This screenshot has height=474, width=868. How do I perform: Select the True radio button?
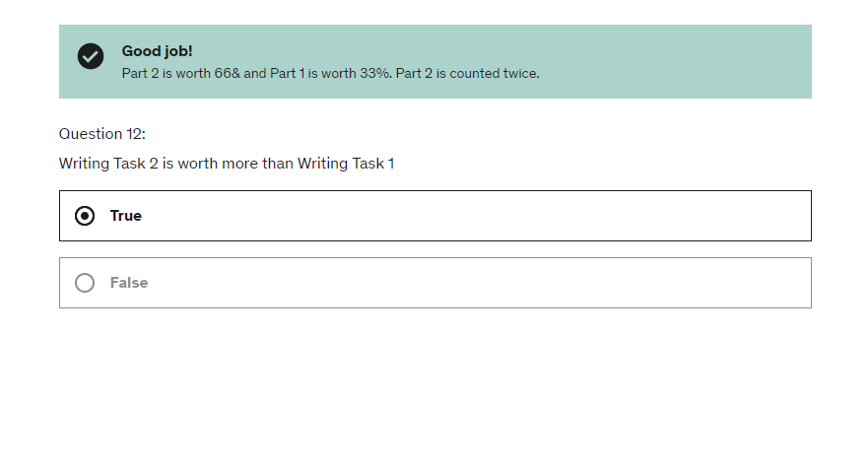86,216
